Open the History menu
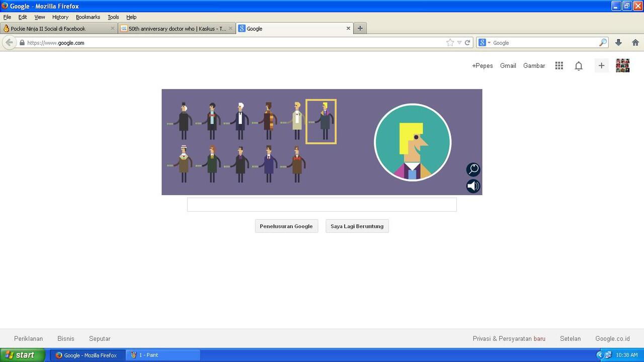Viewport: 644px width, 362px height. (60, 17)
